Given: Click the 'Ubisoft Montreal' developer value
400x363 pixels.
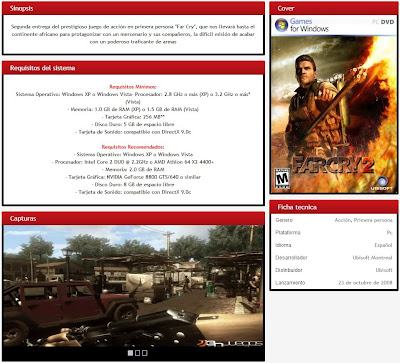Looking at the screenshot, I should pos(372,257).
